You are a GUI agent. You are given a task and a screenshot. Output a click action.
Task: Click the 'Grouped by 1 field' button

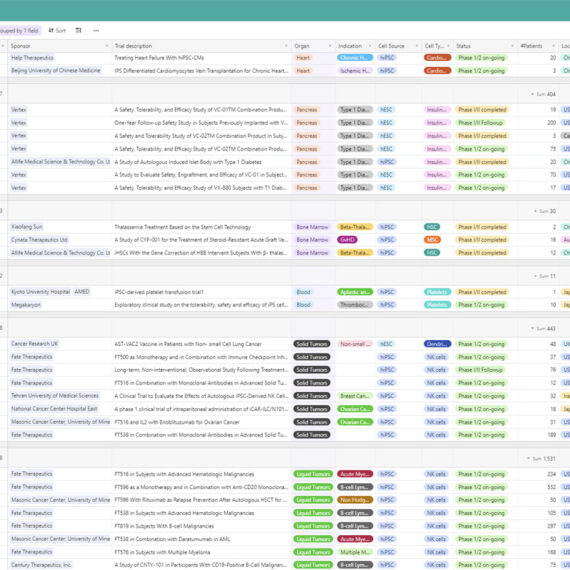click(x=20, y=31)
